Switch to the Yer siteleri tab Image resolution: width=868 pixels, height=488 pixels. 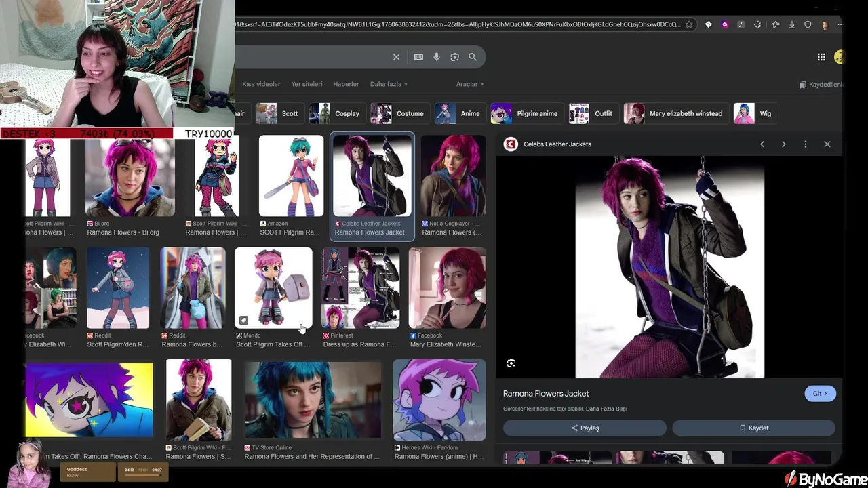[307, 84]
